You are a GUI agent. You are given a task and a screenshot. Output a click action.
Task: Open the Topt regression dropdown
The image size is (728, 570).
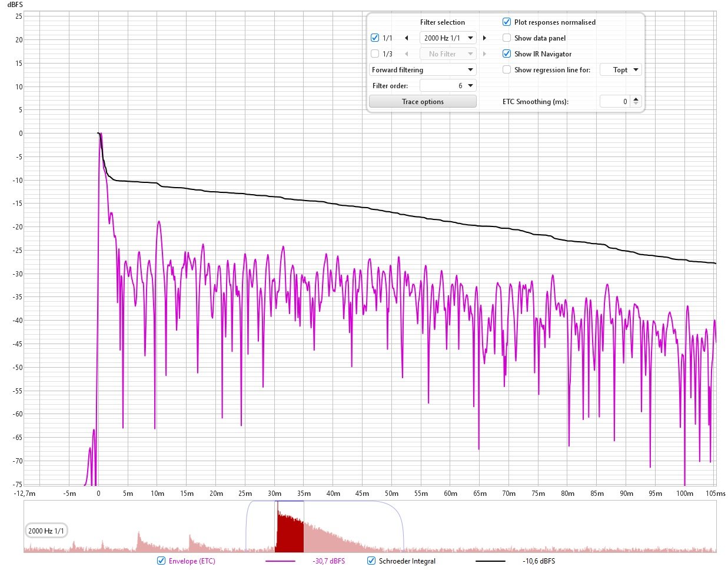coord(620,70)
